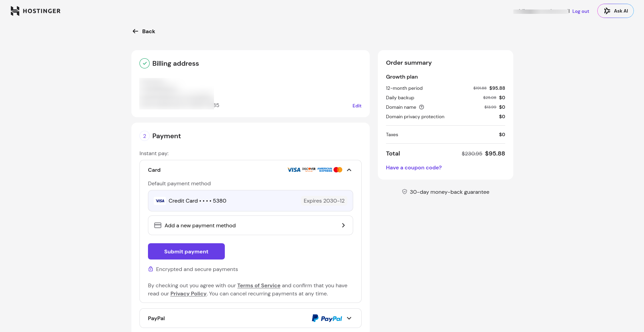Click the Billing address green checkmark icon
The width and height of the screenshot is (644, 332).
[x=145, y=63]
